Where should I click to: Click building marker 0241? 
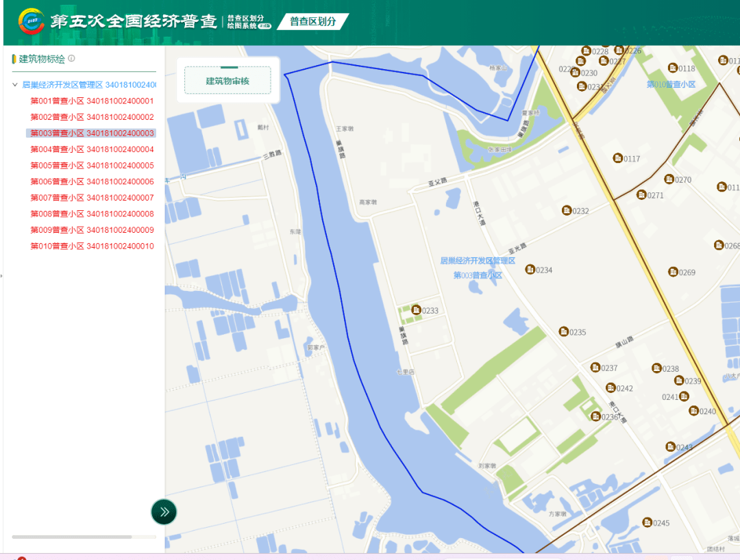point(684,396)
